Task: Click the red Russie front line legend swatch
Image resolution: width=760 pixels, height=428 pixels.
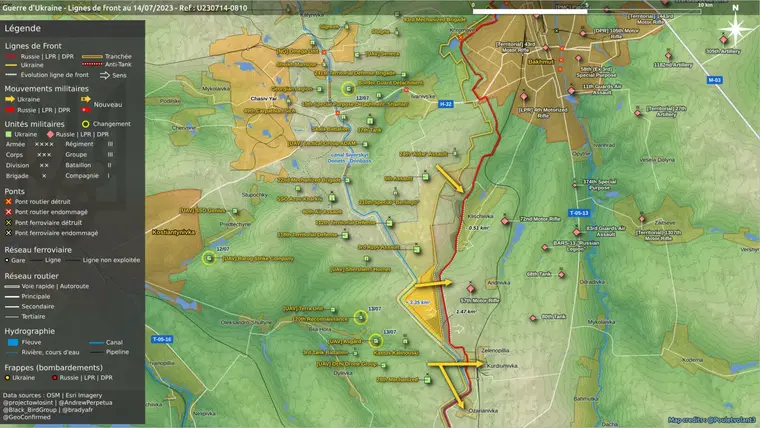Action: click(x=11, y=57)
